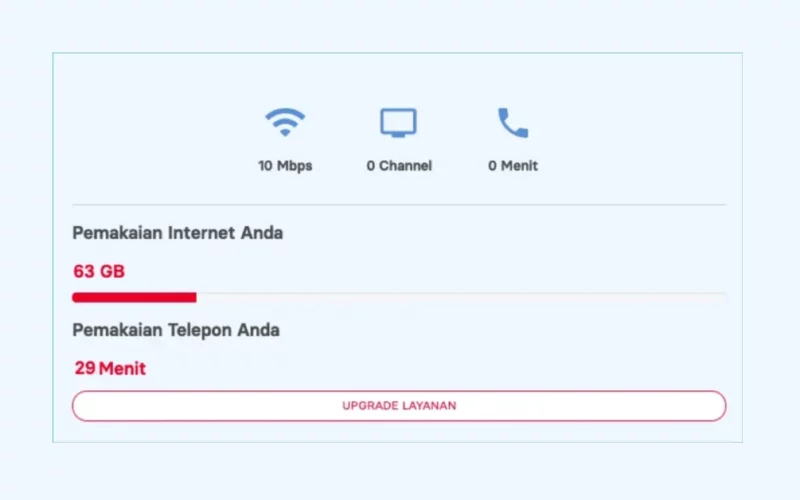Click the red internet usage progress bar
Viewport: 800px width, 500px height.
[x=134, y=297]
